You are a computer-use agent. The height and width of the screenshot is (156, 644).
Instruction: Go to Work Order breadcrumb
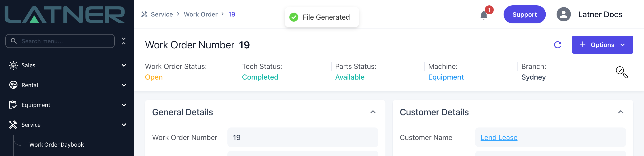201,14
